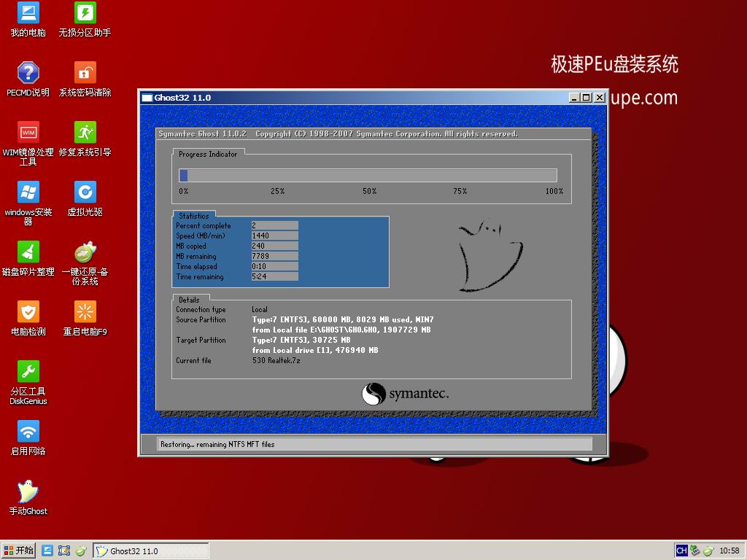747x560 pixels.
Task: Click the 'Target Partition' label
Action: (x=201, y=340)
